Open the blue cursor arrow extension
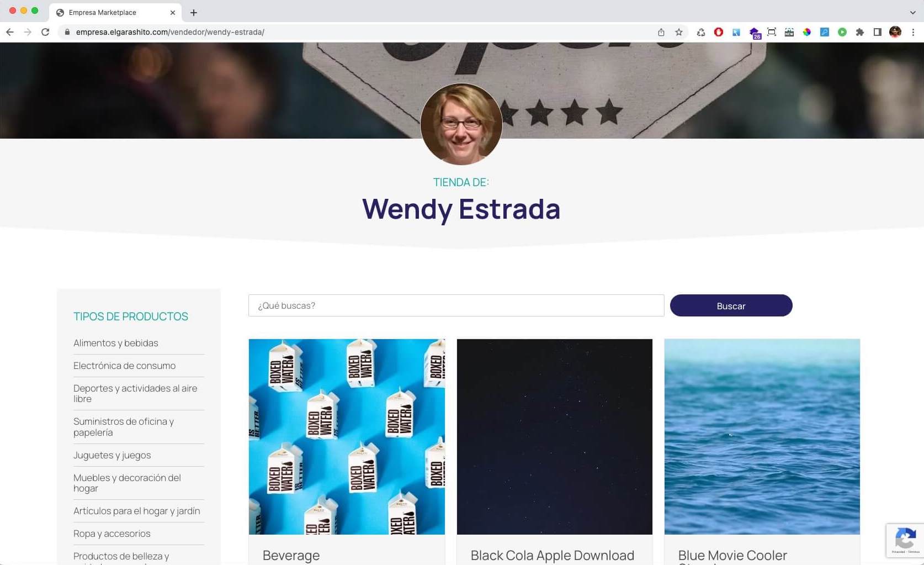The width and height of the screenshot is (924, 565). tap(736, 32)
